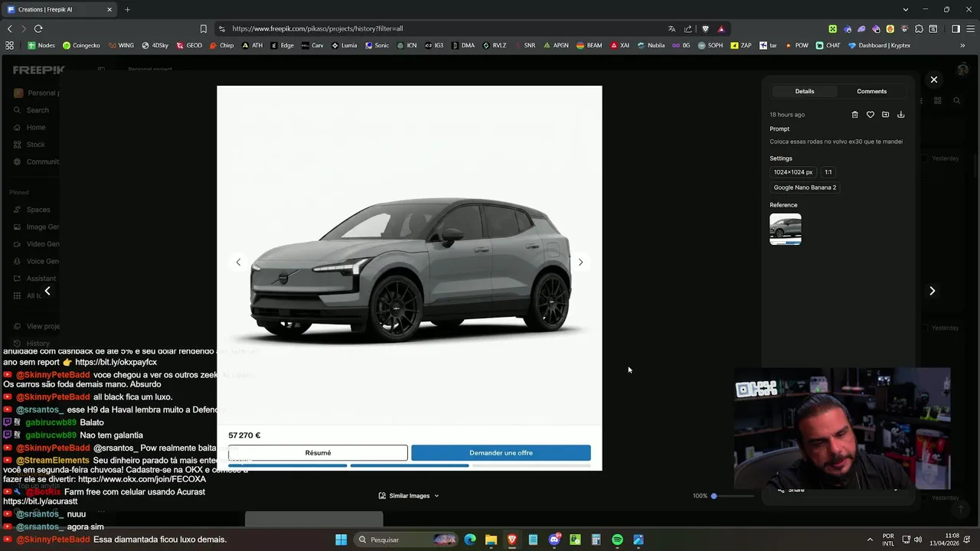Toggle the browser sidebar panel
Screen dimensions: 980x551
(x=955, y=28)
